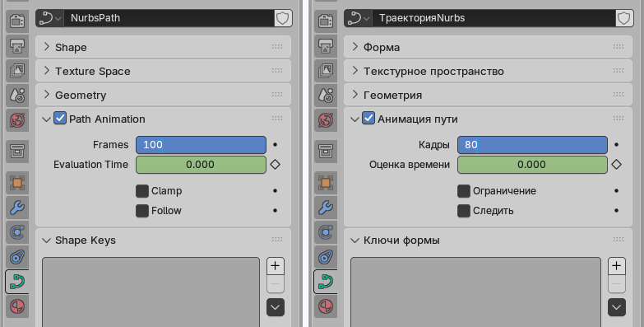Open View Layer properties tab in left panel

coord(17,71)
